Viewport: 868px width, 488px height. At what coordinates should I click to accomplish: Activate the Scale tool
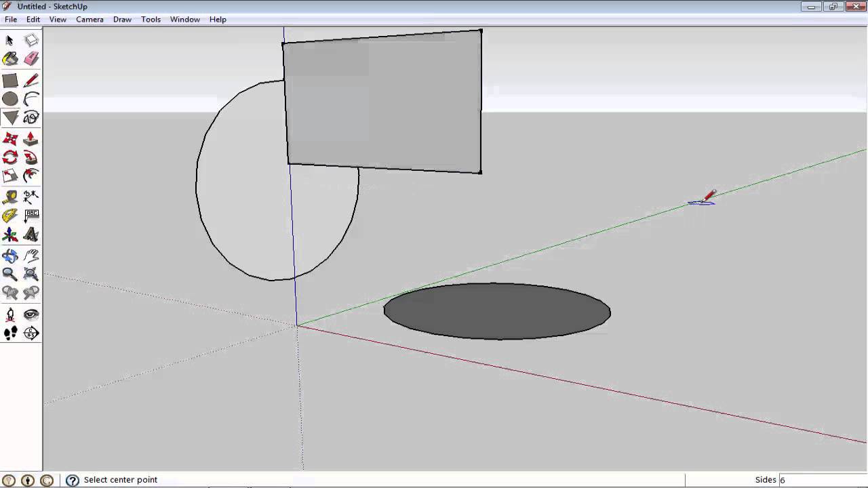point(10,176)
